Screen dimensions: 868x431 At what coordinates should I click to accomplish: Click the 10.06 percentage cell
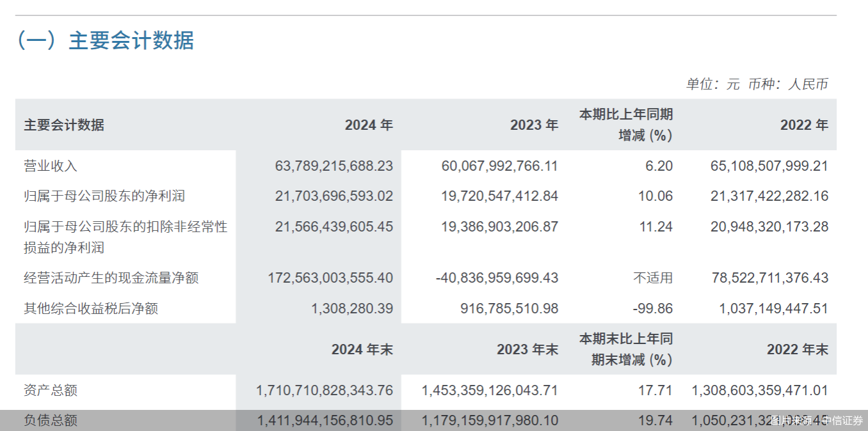(655, 196)
